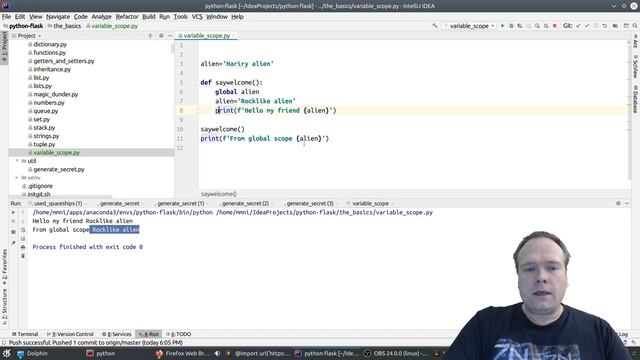Switch to OBS window in taskbar
The width and height of the screenshot is (640, 360).
coord(395,353)
